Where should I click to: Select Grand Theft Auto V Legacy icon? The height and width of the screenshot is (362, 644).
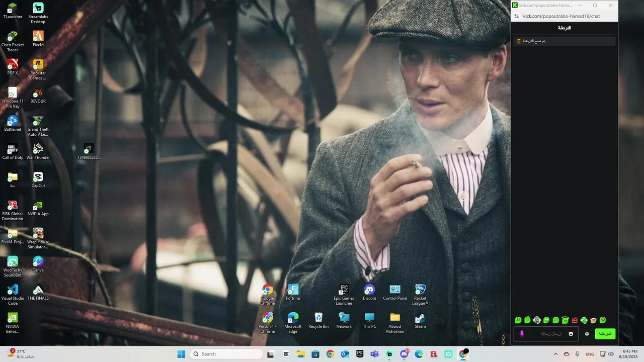point(38,126)
